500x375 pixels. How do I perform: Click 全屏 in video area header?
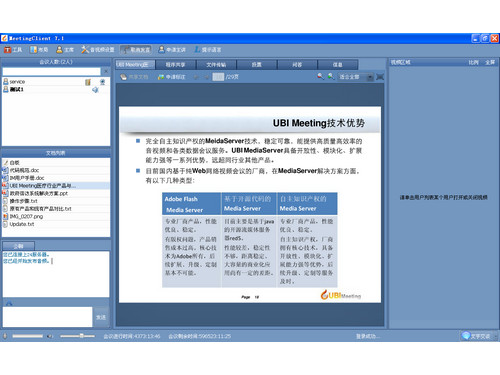[490, 62]
